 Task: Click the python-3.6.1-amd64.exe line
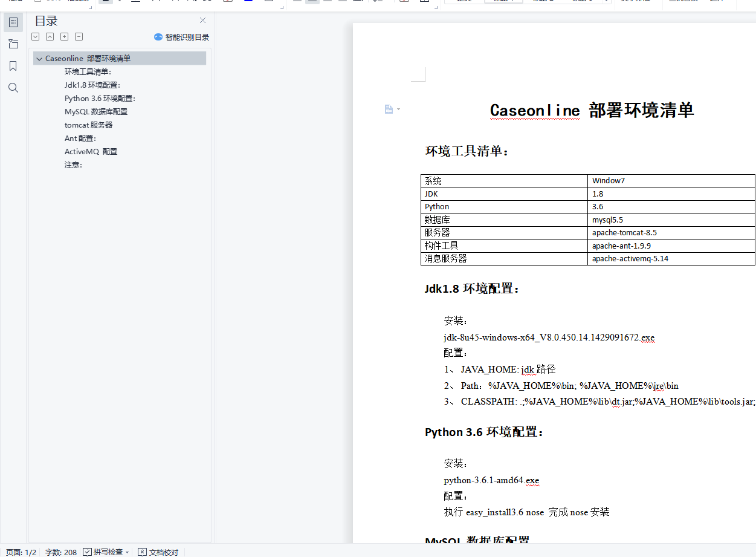click(491, 481)
